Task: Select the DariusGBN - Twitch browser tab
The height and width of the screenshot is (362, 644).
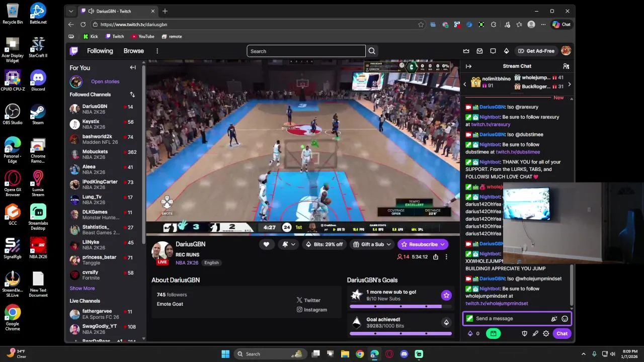Action: click(x=118, y=11)
